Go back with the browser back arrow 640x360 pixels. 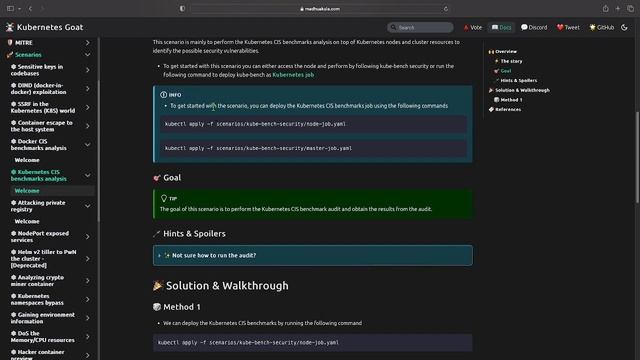pos(30,9)
